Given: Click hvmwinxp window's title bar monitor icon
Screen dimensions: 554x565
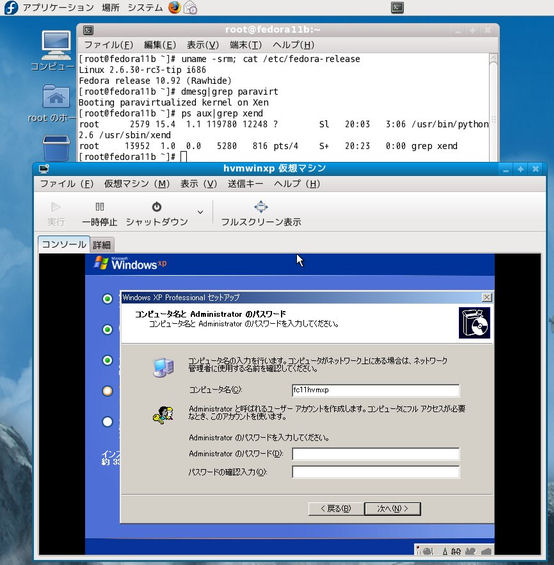Looking at the screenshot, I should point(44,169).
